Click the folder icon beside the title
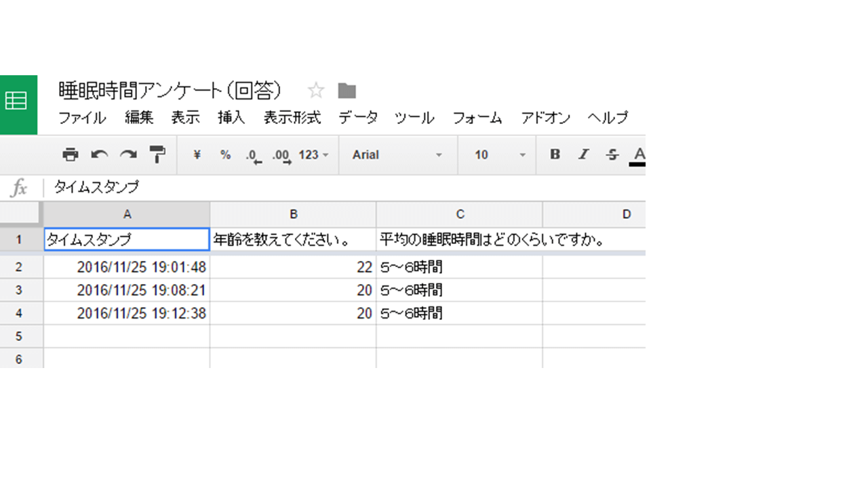 (347, 91)
